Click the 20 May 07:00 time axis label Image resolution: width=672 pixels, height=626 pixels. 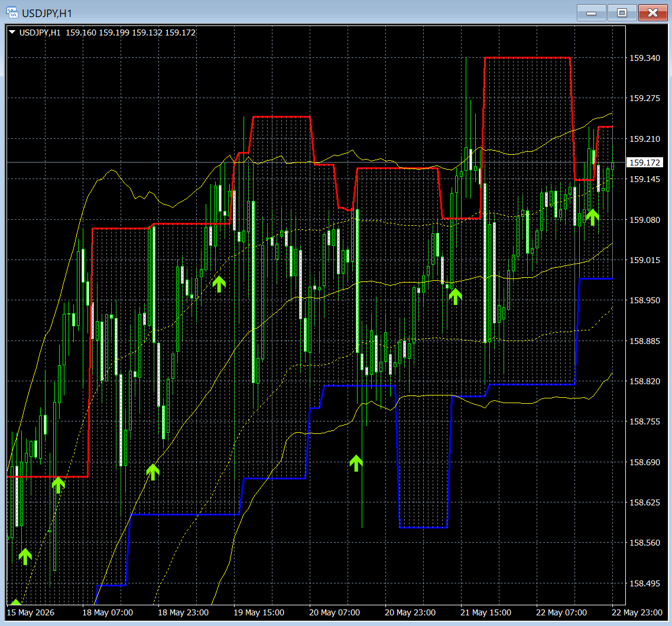click(x=335, y=612)
